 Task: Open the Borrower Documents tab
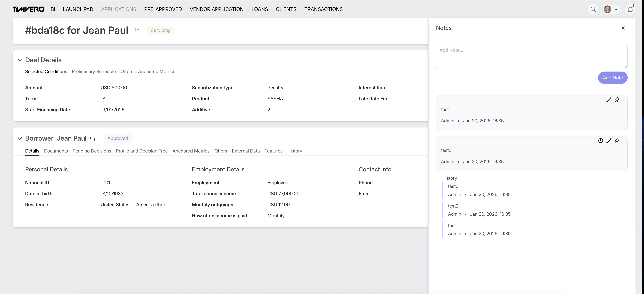[56, 151]
